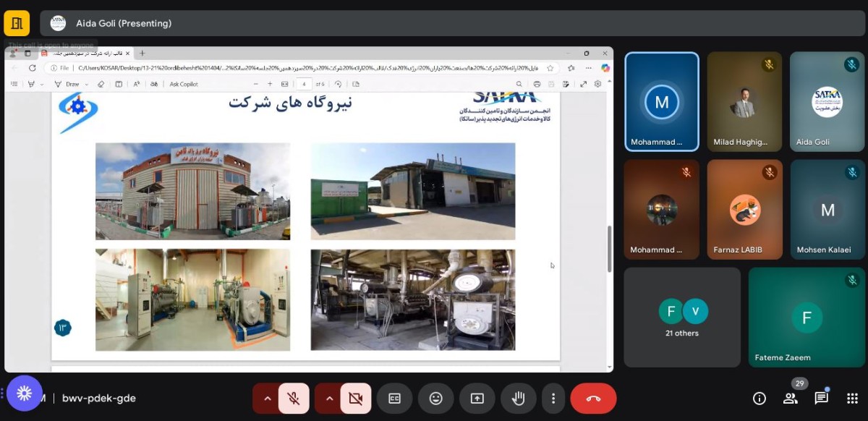
Task: Leave the call with the red hang-up button
Action: (593, 398)
